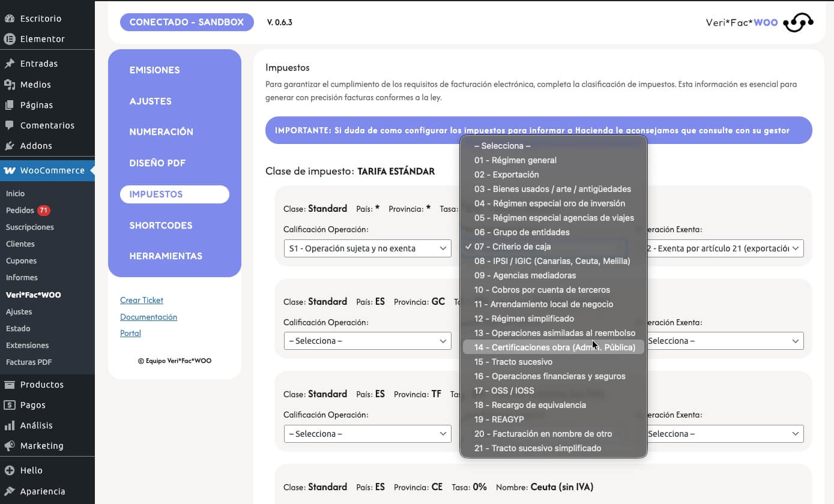Click the Pagos dollar icon
The height and width of the screenshot is (504, 834).
pyautogui.click(x=10, y=405)
